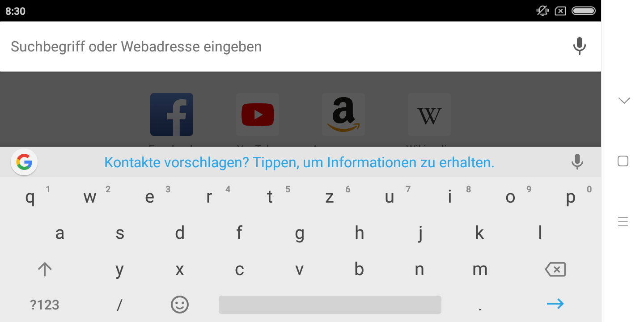
Task: Tap the slash key
Action: pos(119,305)
